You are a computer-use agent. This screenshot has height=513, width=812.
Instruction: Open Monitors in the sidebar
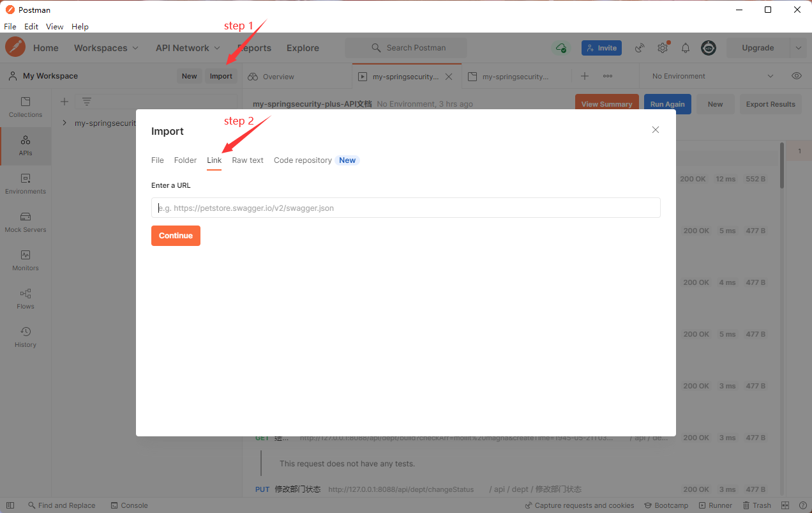[26, 261]
